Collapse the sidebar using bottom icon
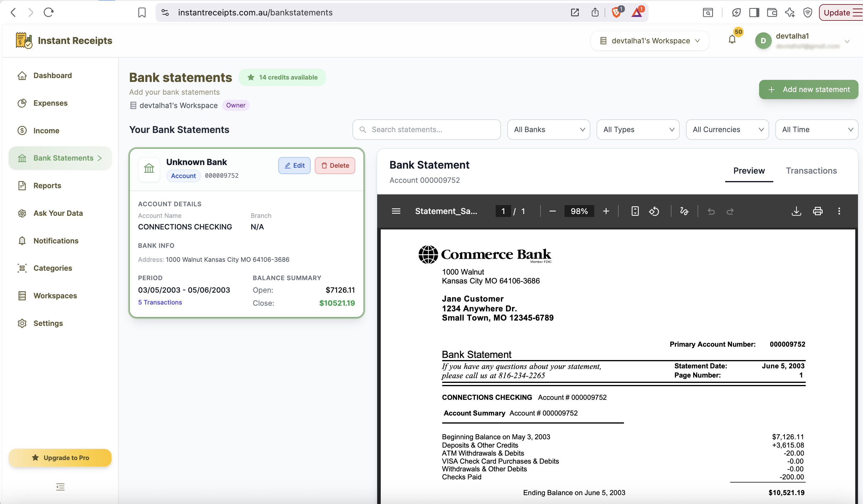 tap(60, 486)
